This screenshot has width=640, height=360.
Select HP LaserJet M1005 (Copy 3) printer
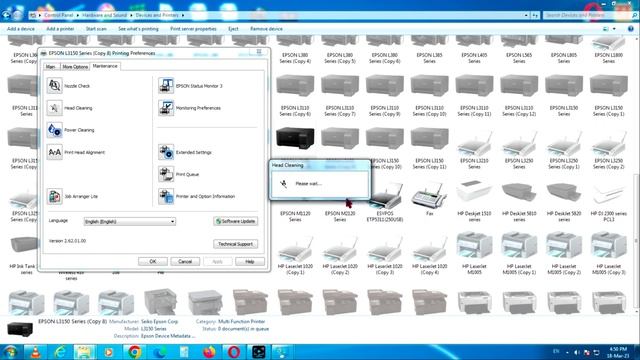click(x=609, y=253)
